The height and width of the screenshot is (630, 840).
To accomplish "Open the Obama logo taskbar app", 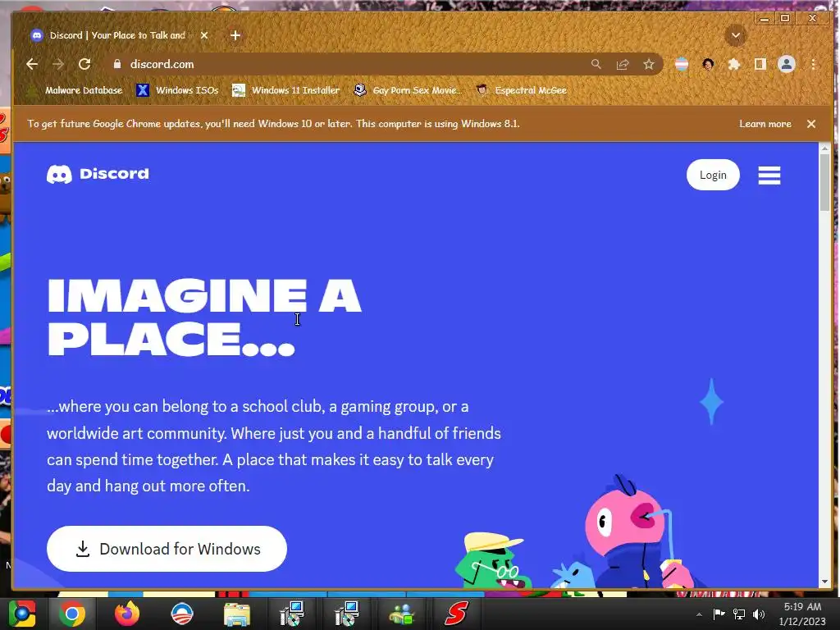I will click(182, 614).
